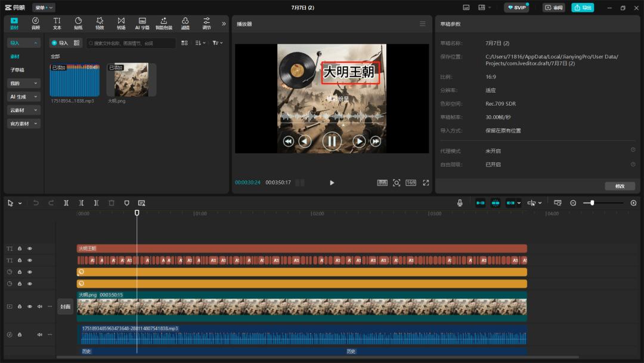644x363 pixels.
Task: Open the sort order dropdown in media panel
Action: click(200, 43)
